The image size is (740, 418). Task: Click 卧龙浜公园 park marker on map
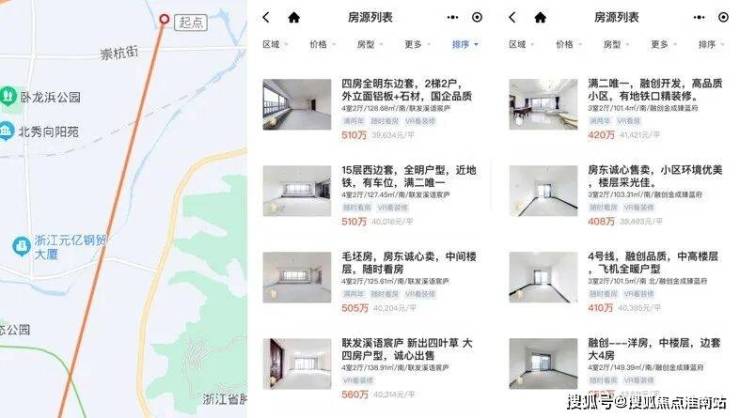click(8, 96)
